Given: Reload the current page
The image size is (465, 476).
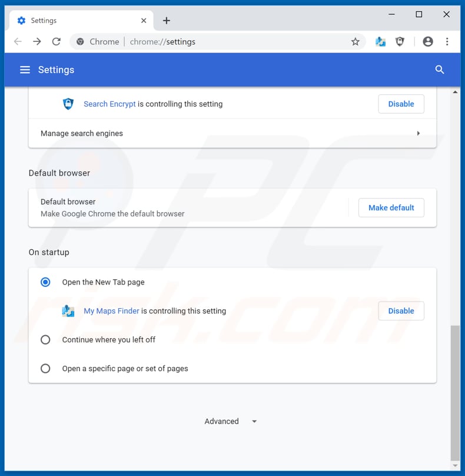Looking at the screenshot, I should click(x=57, y=42).
